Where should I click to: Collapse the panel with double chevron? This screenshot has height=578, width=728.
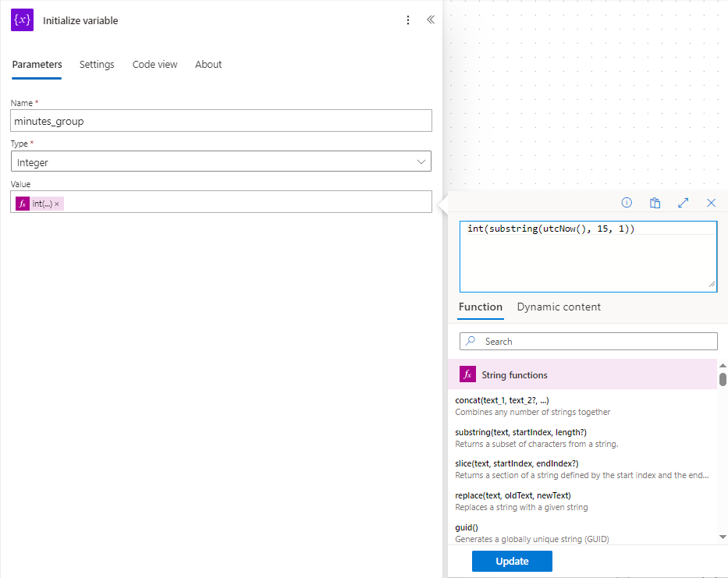(x=431, y=20)
